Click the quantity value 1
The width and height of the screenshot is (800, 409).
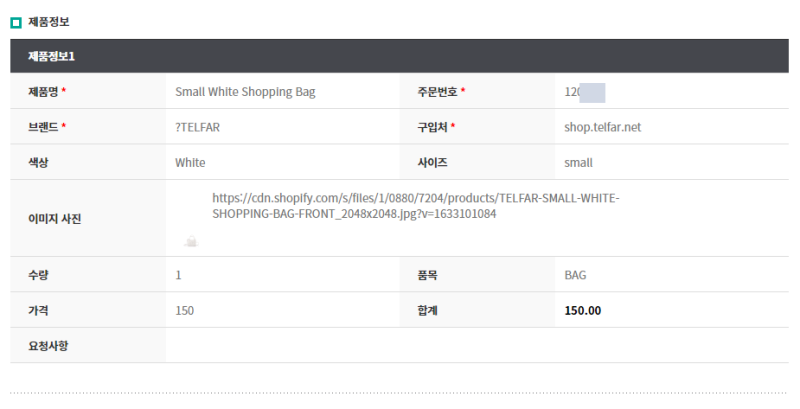178,275
